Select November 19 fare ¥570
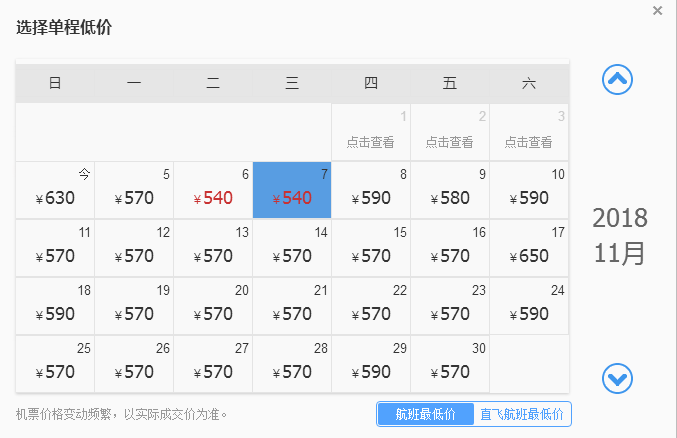 [x=134, y=306]
